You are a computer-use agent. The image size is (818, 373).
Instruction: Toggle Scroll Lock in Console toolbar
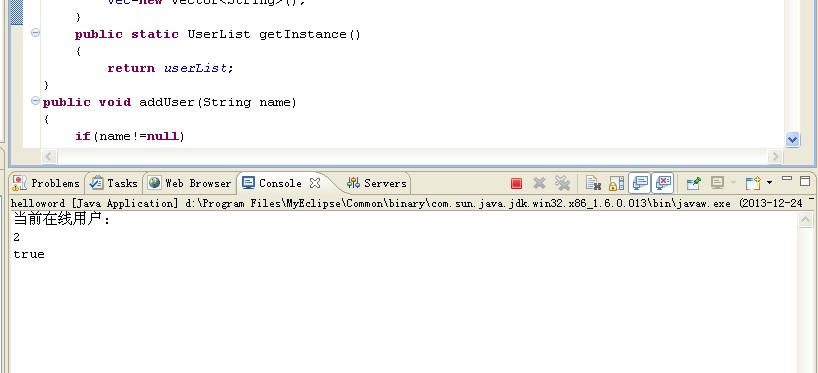[616, 183]
